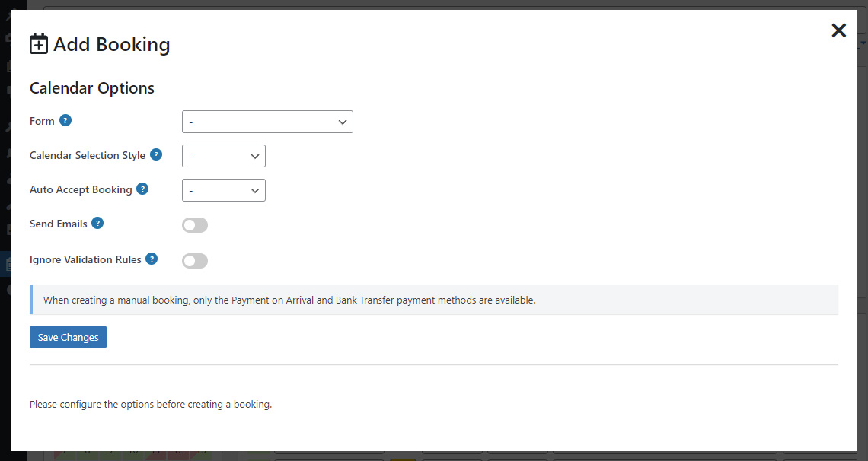Click the Add Booking calendar-plus icon
This screenshot has height=461, width=868.
(38, 43)
